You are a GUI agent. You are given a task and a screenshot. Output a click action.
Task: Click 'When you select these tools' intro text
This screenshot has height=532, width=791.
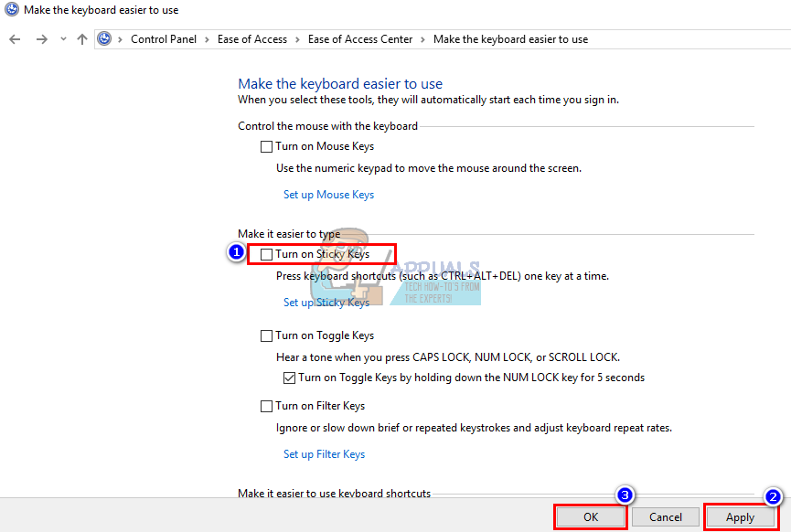click(x=428, y=100)
